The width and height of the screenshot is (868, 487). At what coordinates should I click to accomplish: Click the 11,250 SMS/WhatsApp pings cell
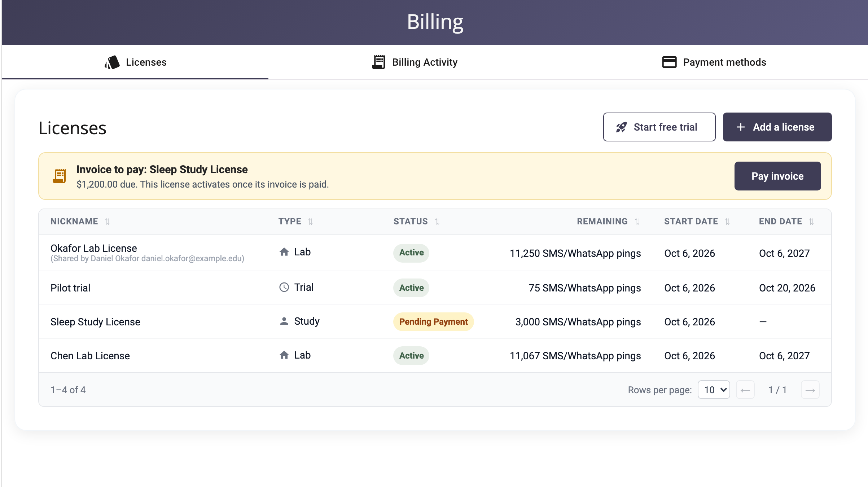point(575,253)
